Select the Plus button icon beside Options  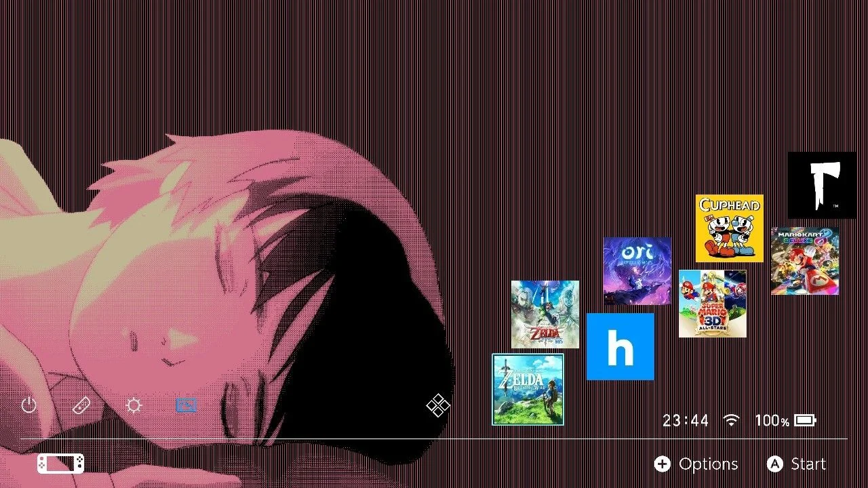coord(662,464)
